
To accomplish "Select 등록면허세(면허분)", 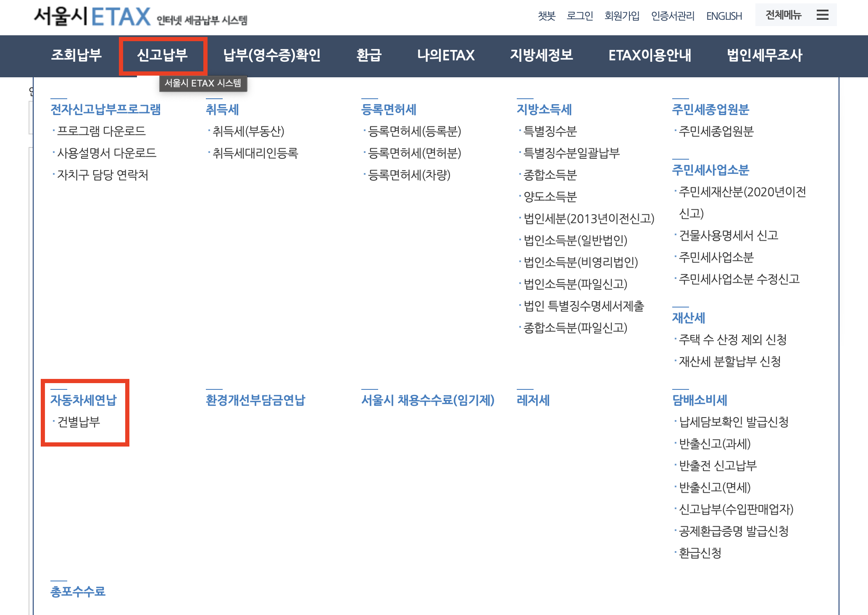I will click(x=415, y=153).
